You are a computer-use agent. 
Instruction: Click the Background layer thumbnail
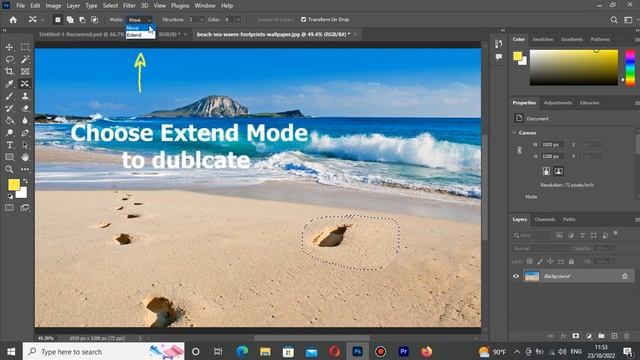click(x=532, y=276)
